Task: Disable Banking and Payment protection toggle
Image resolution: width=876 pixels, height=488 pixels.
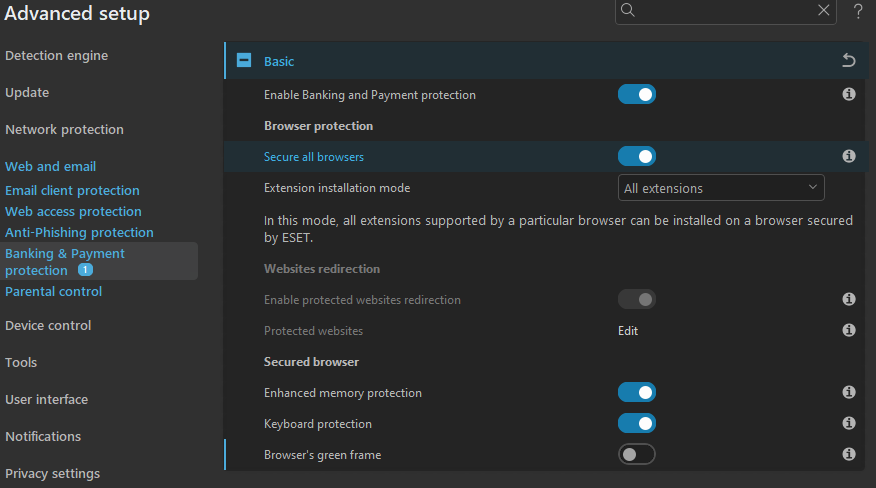Action: 637,95
